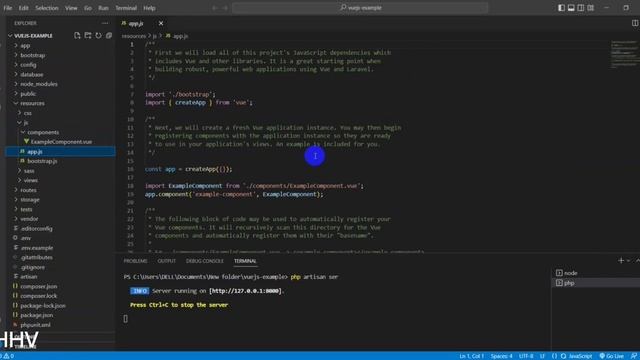Click the New Folder icon in Explorer
This screenshot has width=640, height=360.
[x=88, y=36]
